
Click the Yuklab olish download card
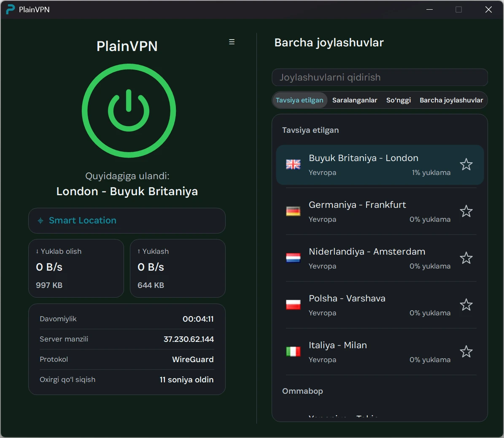pyautogui.click(x=76, y=269)
